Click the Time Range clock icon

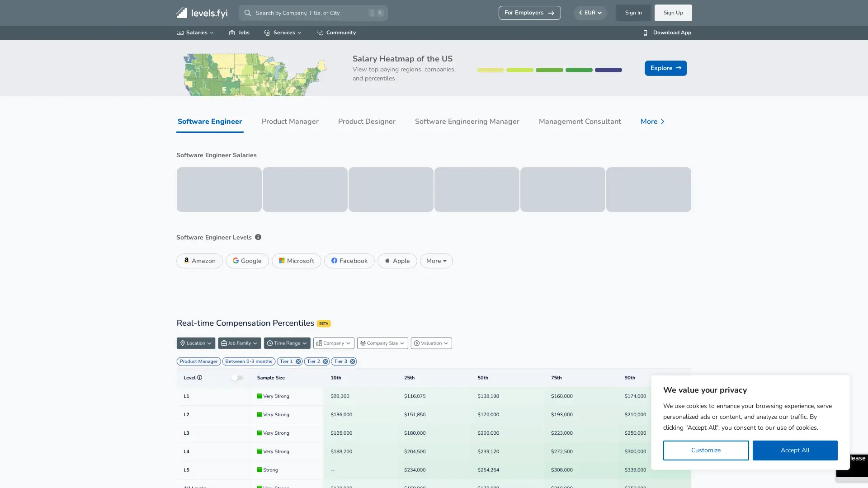[269, 343]
